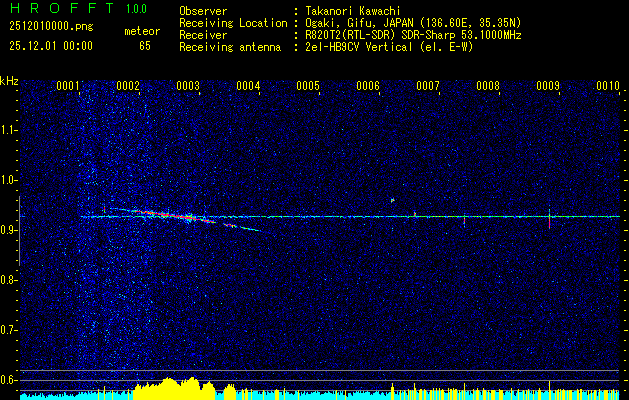
Task: Click the small echo blip above carrier near 0006
Action: click(x=392, y=200)
